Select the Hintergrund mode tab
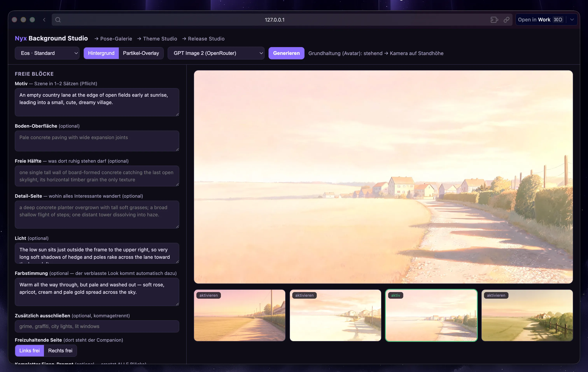The width and height of the screenshot is (588, 372). point(101,53)
